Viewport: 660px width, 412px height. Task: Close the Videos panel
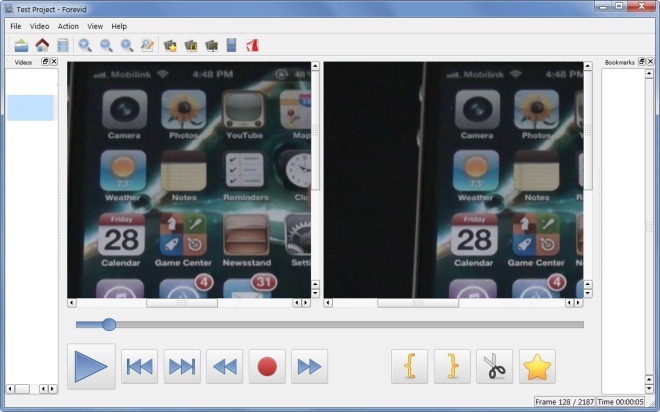coord(54,61)
